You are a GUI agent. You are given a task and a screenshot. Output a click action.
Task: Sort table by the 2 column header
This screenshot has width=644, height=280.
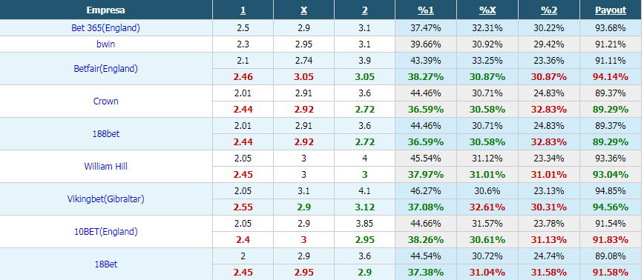pos(365,10)
